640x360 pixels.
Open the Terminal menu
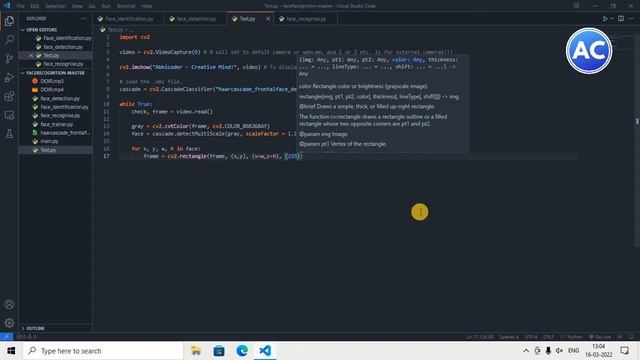click(126, 6)
